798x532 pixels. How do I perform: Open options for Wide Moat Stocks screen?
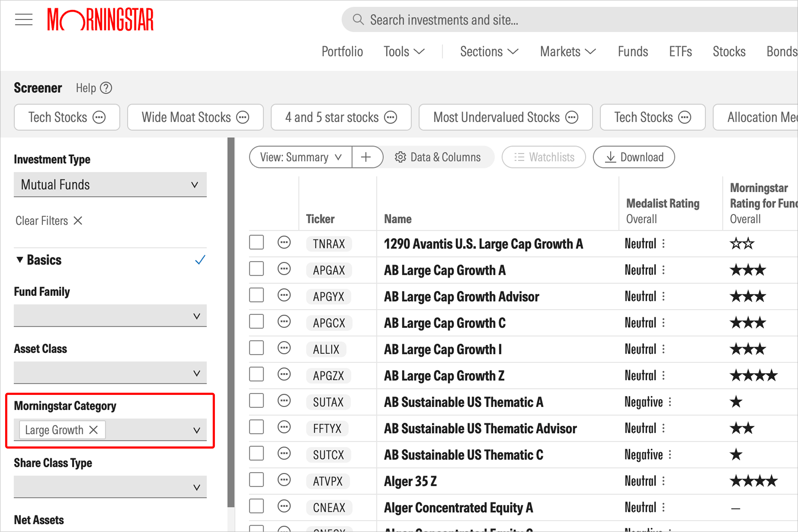tap(243, 117)
